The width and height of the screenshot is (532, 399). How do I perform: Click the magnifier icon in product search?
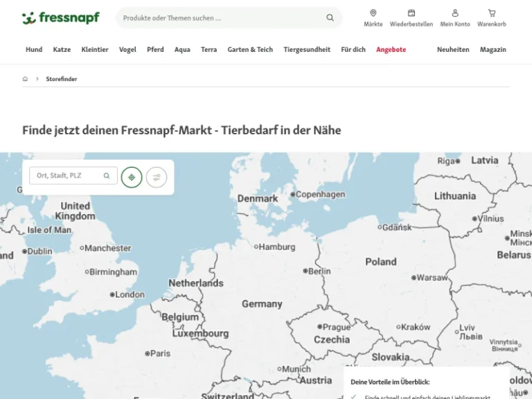[x=330, y=17]
